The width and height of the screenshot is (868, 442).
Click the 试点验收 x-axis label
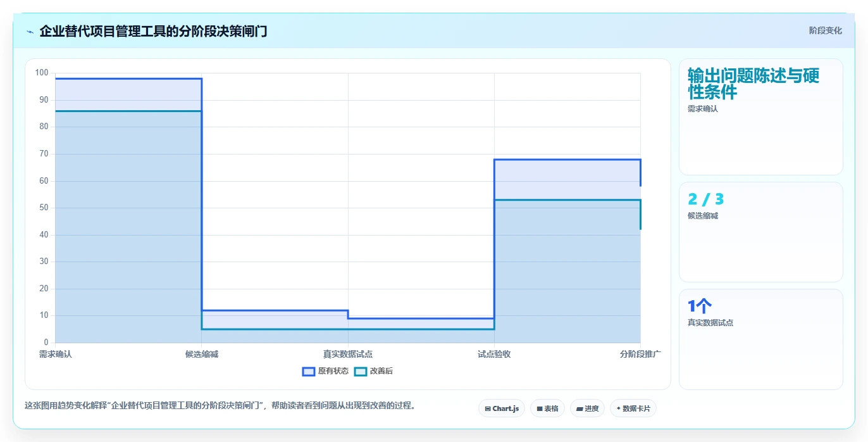point(494,355)
